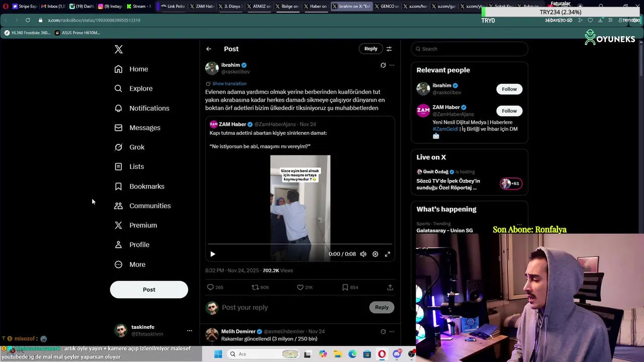Image resolution: width=644 pixels, height=362 pixels.
Task: Open Melih Demirer's reply avatar
Action: [212, 334]
